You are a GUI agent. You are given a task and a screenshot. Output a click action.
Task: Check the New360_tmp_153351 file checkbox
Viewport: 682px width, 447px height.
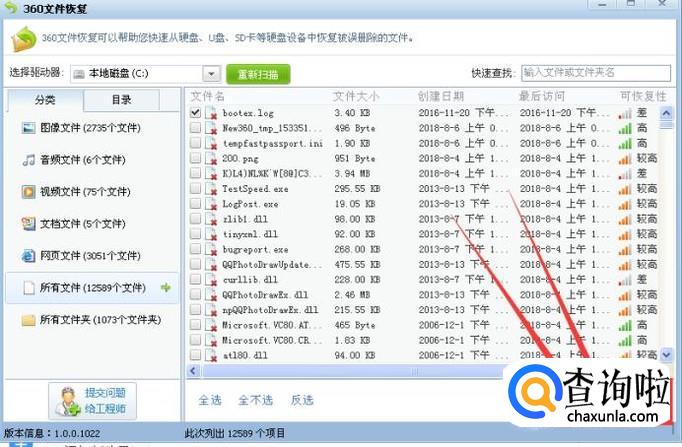(195, 127)
